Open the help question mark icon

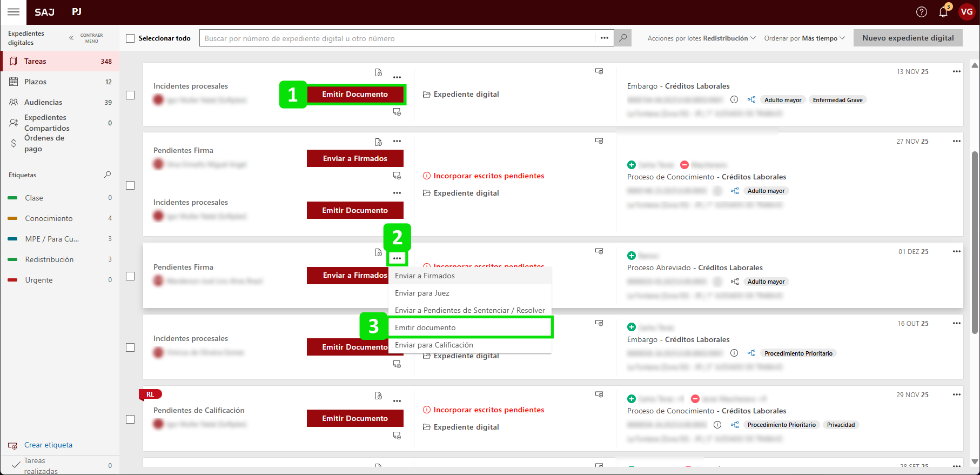tap(922, 12)
